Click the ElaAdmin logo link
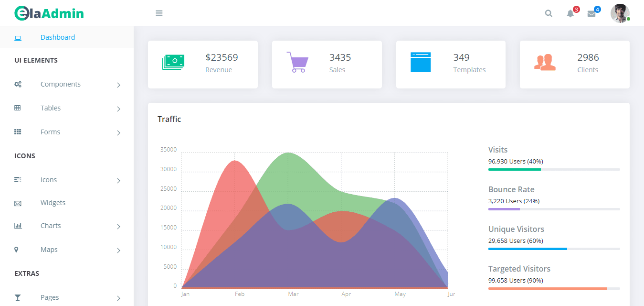Viewport: 644px width, 306px height. (48, 13)
